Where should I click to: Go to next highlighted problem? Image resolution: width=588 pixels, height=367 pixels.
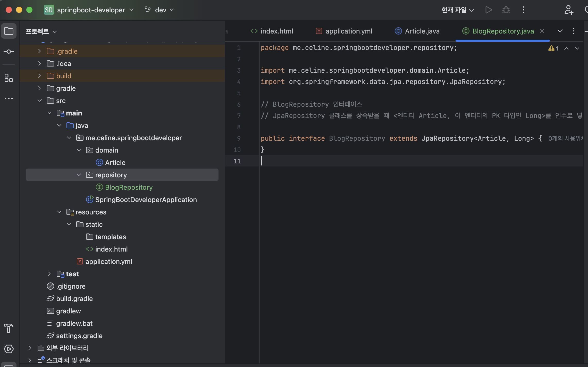(x=577, y=48)
